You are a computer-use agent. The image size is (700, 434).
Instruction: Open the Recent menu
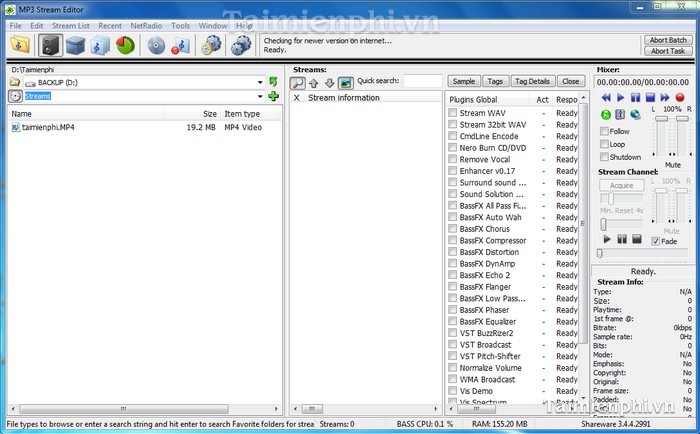[110, 26]
